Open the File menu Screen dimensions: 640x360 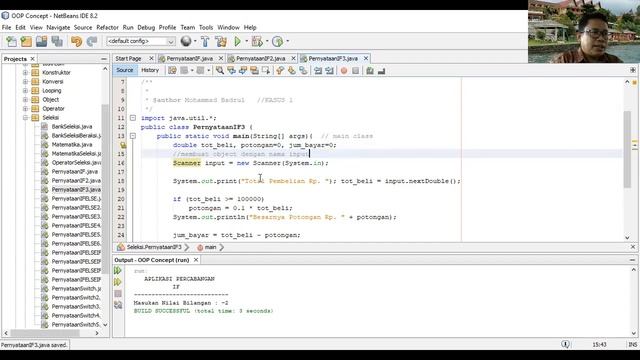click(7, 27)
